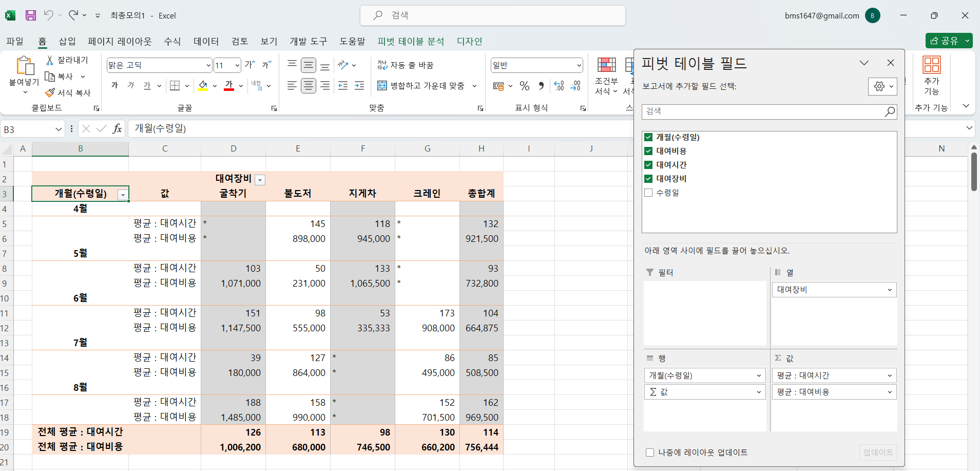The width and height of the screenshot is (980, 471).
Task: Open the 피벗 테이블 분석 tab
Action: click(411, 41)
